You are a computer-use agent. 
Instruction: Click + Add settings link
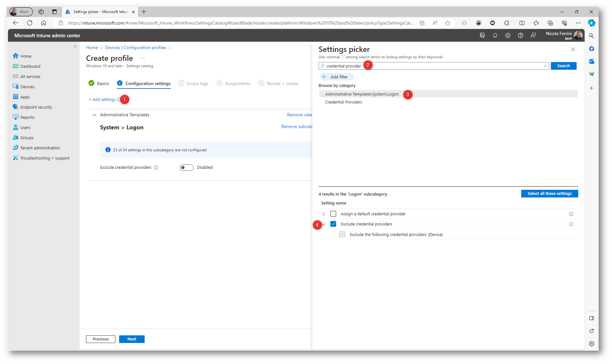click(102, 100)
